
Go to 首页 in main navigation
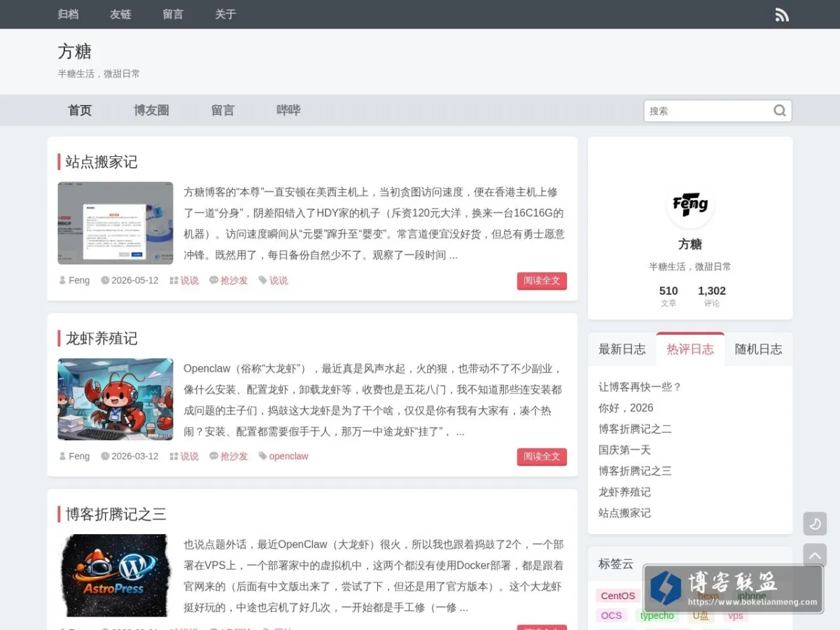coord(80,110)
